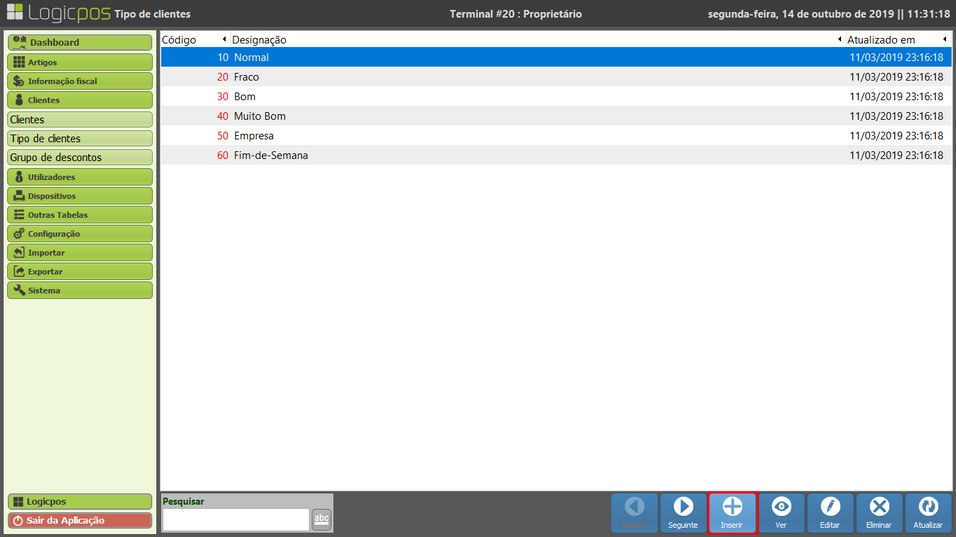Click the Pesquisar search input field
This screenshot has height=537, width=956.
click(x=235, y=520)
